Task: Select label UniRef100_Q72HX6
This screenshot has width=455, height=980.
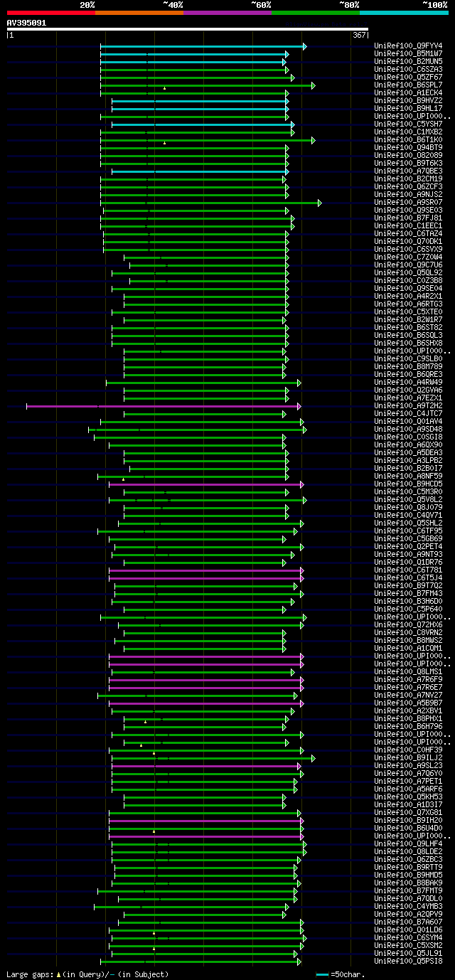Action: tap(408, 625)
